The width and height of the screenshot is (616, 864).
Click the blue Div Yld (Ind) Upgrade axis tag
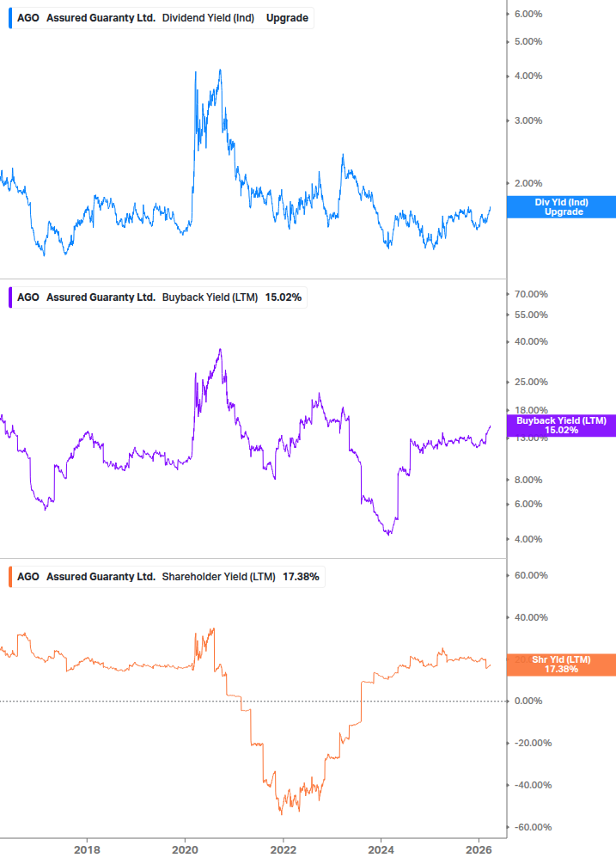(561, 206)
